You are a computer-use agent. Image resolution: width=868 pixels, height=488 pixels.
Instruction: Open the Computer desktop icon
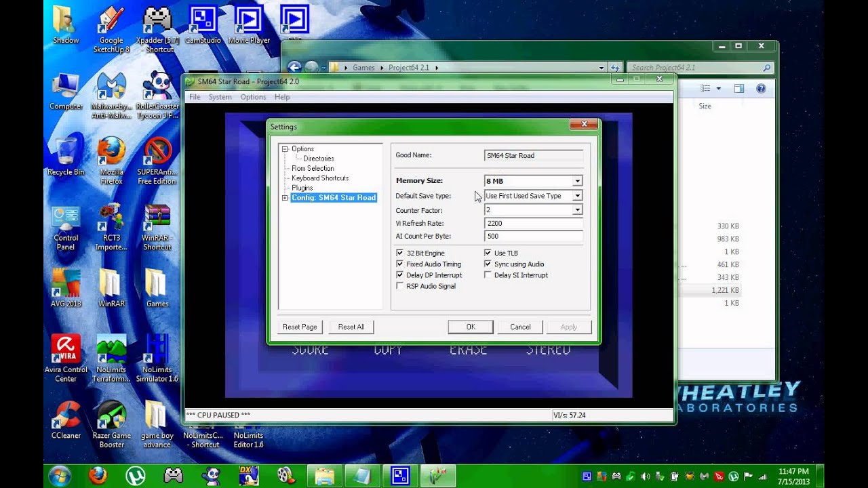pyautogui.click(x=66, y=91)
